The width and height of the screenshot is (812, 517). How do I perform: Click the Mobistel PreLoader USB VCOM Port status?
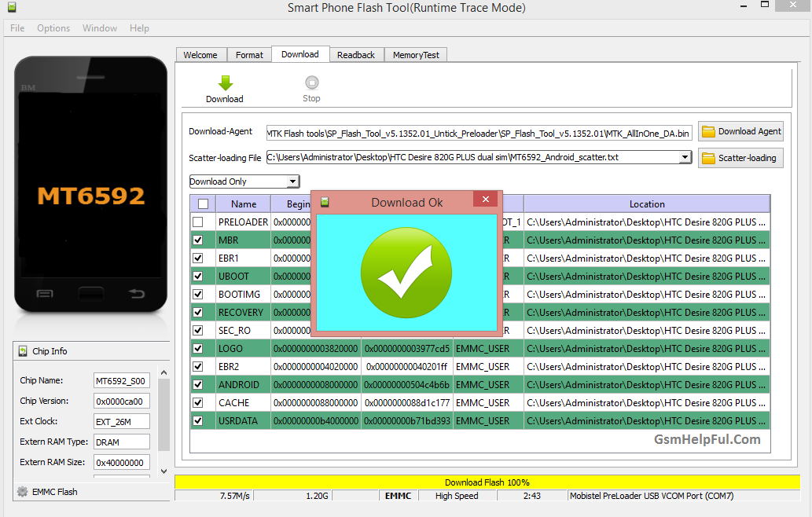pos(684,496)
